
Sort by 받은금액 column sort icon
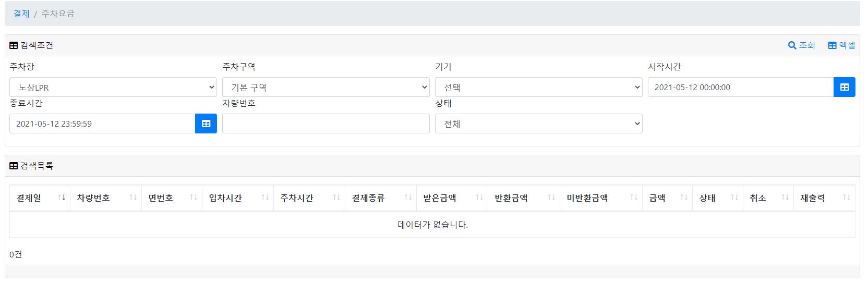tap(479, 197)
